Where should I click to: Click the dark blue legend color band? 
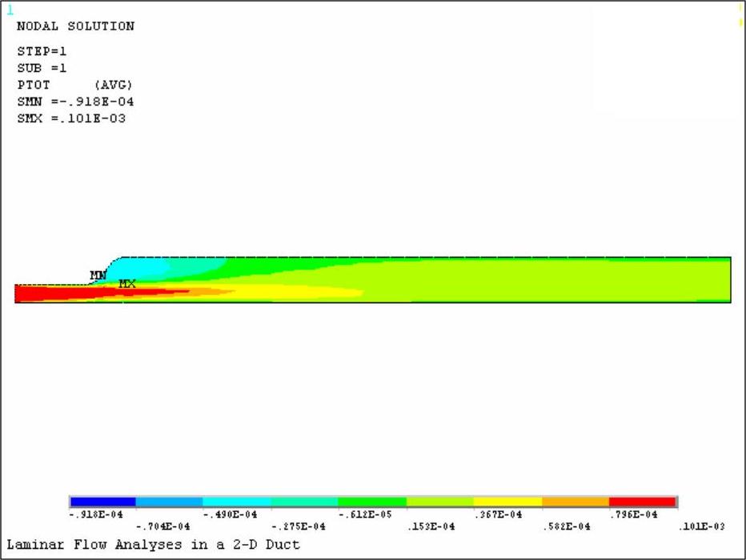[103, 502]
